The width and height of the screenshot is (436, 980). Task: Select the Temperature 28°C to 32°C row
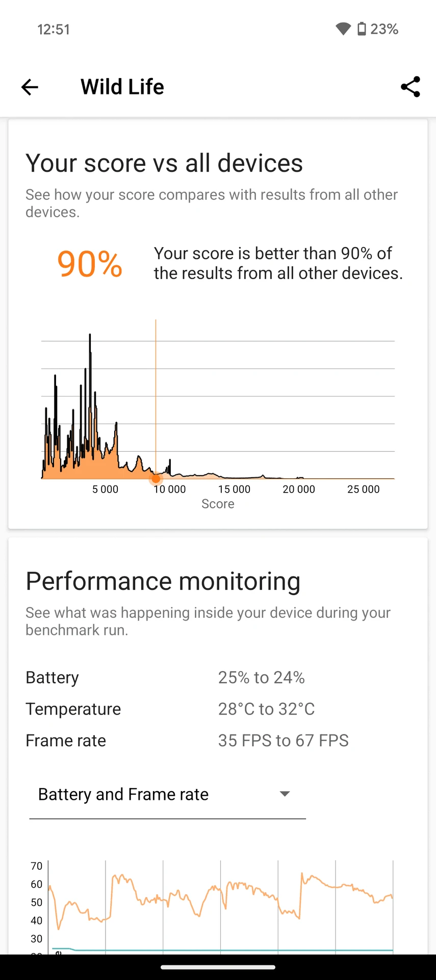pos(218,709)
